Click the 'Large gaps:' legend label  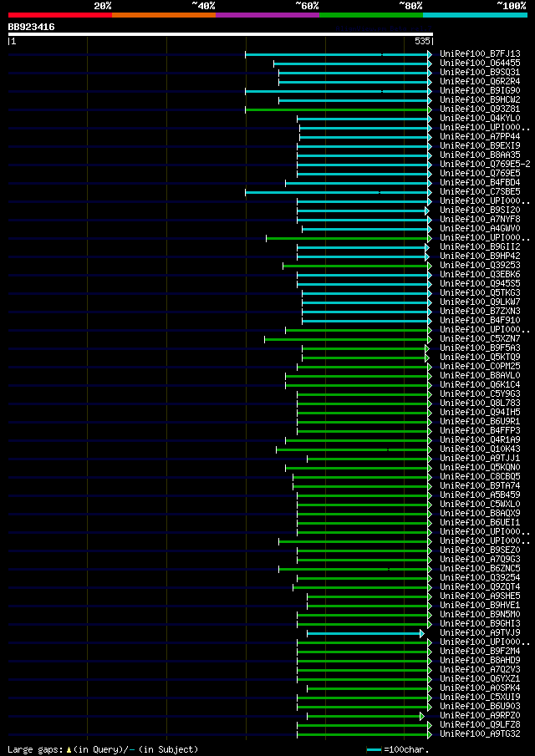(x=36, y=749)
